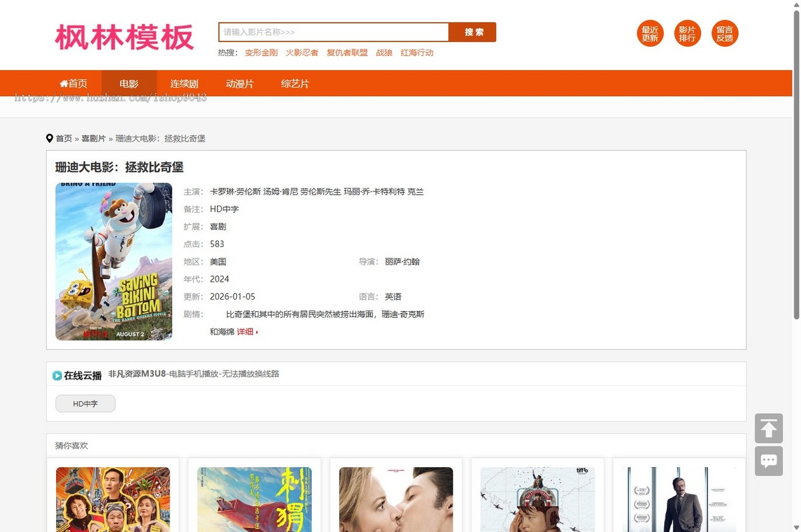Open hot search 复仇者联盟
The height and width of the screenshot is (532, 801).
(x=347, y=53)
